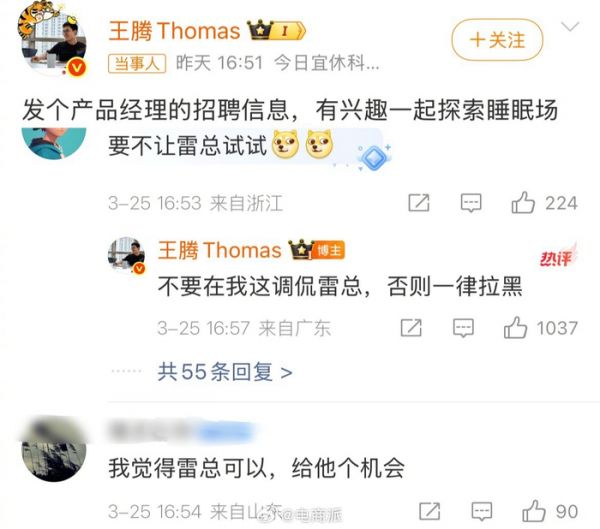Open reply box on 王腾's 16:57 reply
600x529 pixels.
pos(463,328)
